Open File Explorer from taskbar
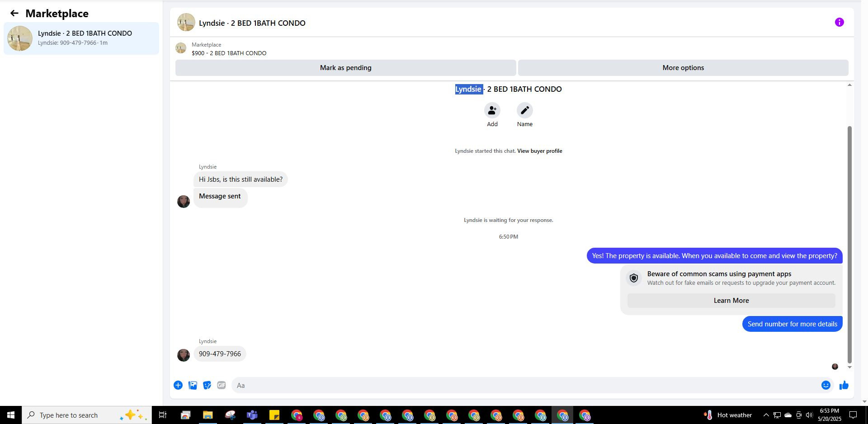868x424 pixels. tap(208, 415)
